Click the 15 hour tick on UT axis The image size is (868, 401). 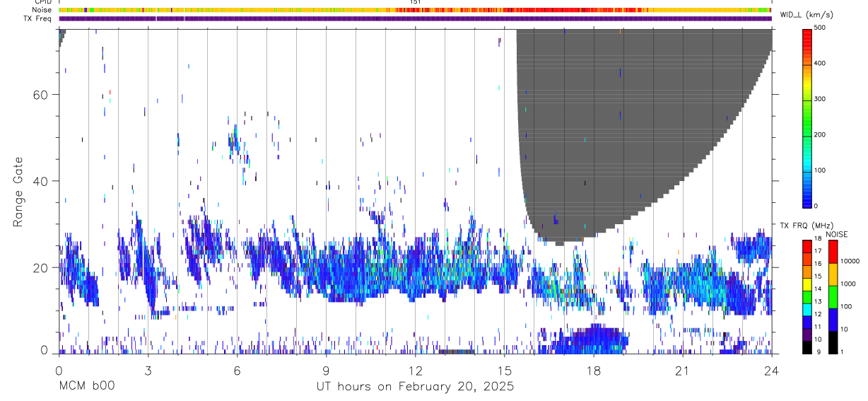click(505, 370)
